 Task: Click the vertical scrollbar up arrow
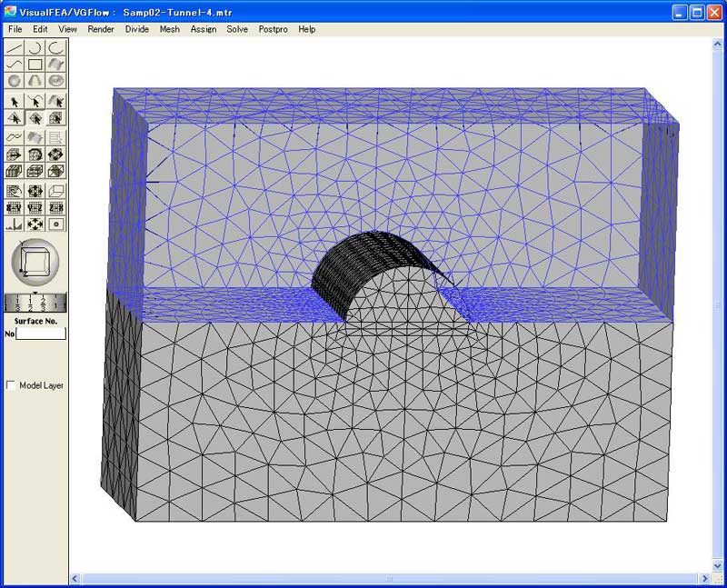point(717,45)
